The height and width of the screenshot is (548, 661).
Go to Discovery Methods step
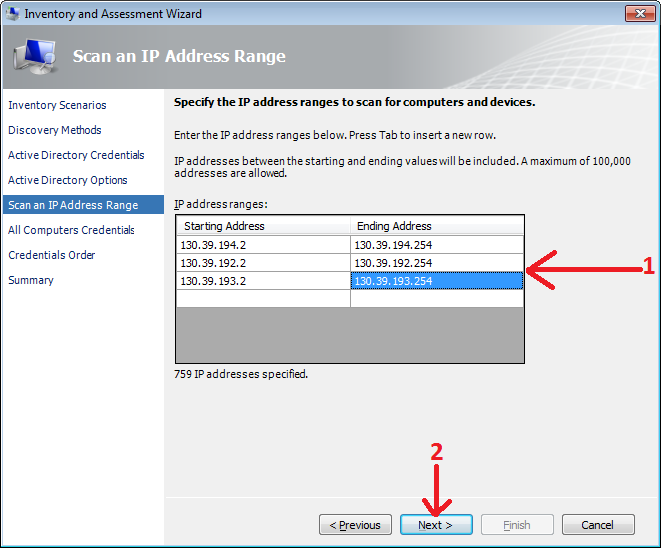click(55, 130)
